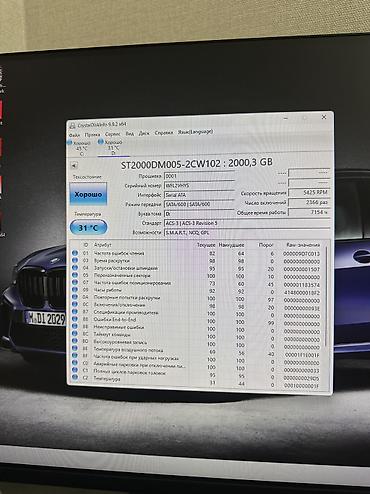Click the Raw-значения column header
Image resolution: width=370 pixels, height=494 pixels.
point(303,245)
